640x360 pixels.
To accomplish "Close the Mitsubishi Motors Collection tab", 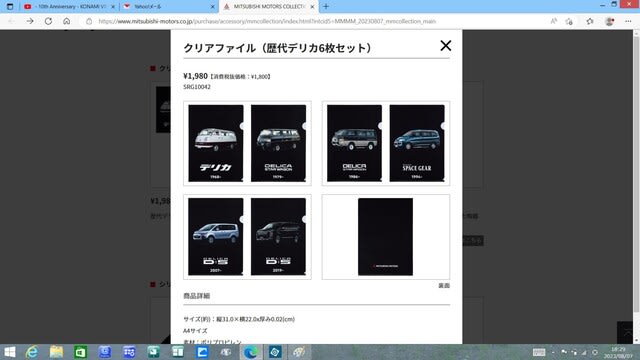I will click(x=312, y=7).
